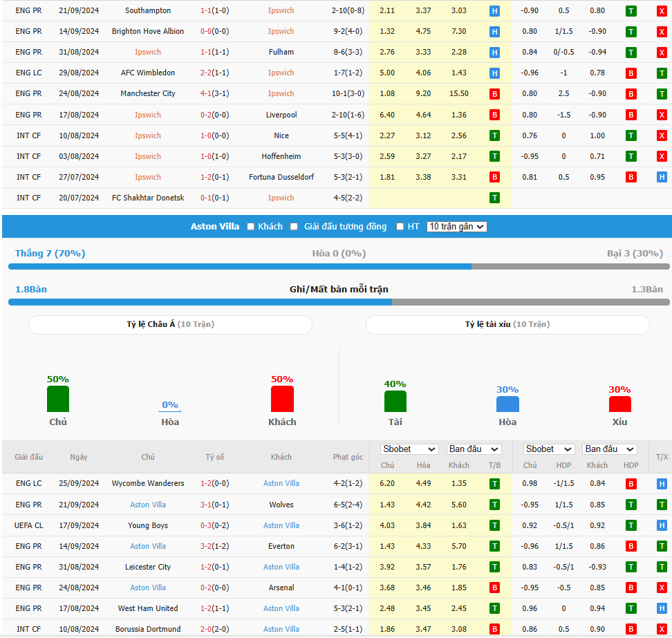This screenshot has height=638, width=672.
Task: Click blue H over/under badge in Wycombe row
Action: point(662,484)
